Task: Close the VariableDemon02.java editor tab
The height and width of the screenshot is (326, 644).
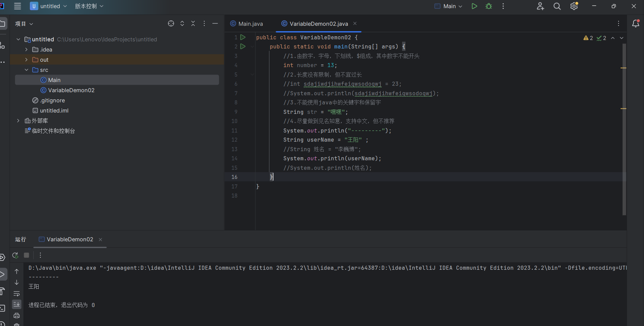Action: [x=355, y=23]
